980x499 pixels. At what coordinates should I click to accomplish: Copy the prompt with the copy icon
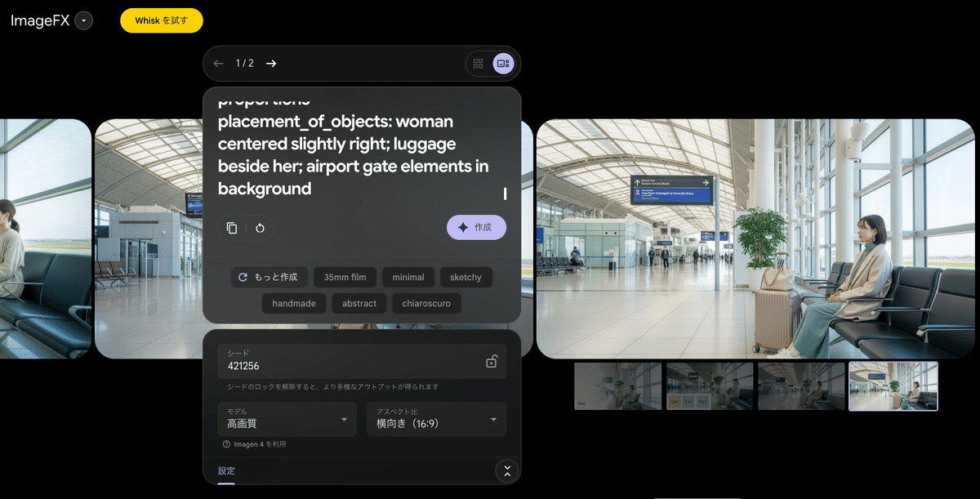click(x=232, y=228)
